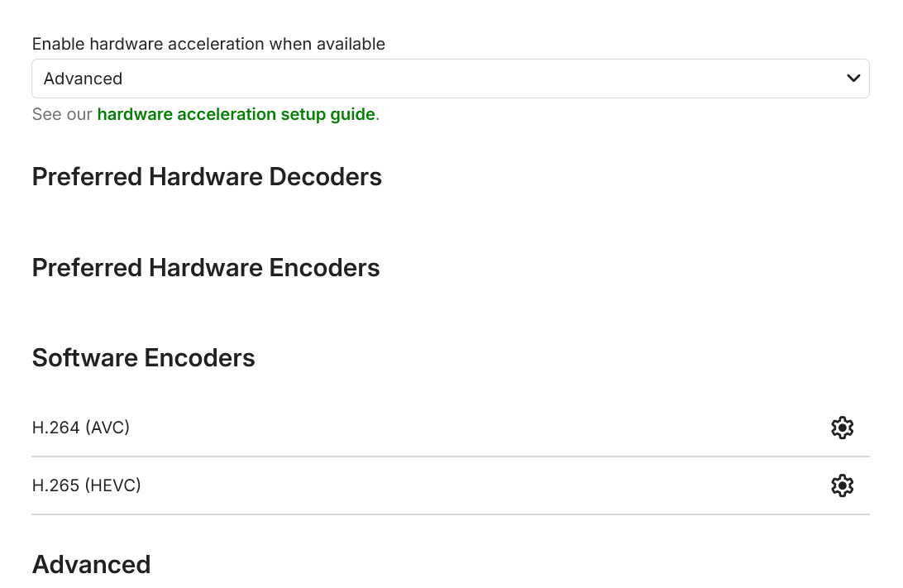Open the hardware acceleration dropdown

[x=450, y=79]
